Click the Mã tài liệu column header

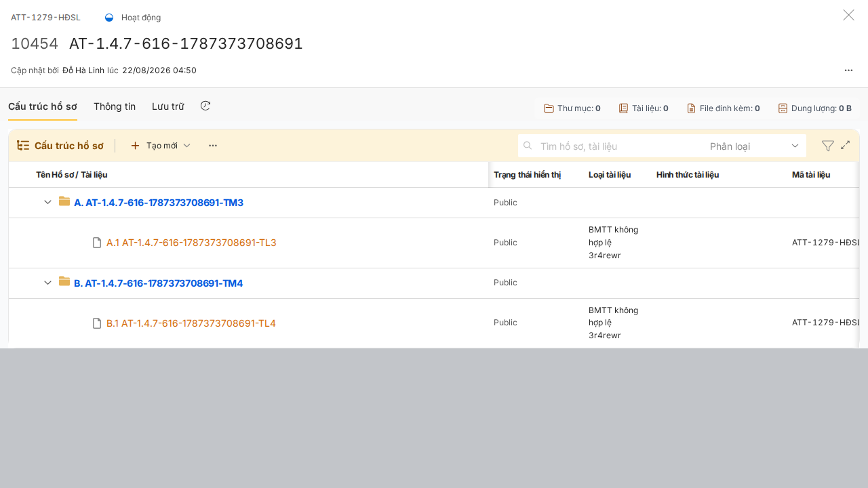coord(811,175)
